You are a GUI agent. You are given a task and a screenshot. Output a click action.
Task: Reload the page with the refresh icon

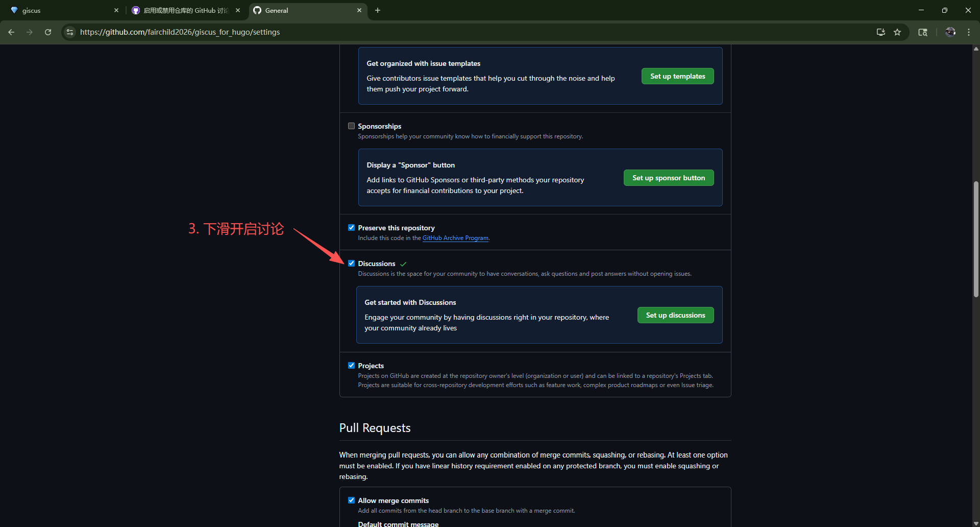click(48, 32)
